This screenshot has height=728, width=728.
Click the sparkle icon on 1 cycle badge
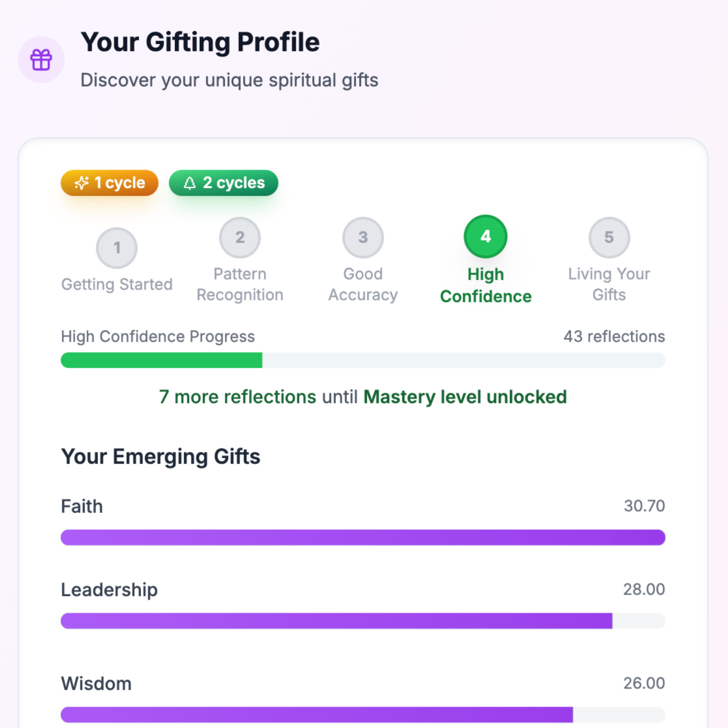[81, 183]
